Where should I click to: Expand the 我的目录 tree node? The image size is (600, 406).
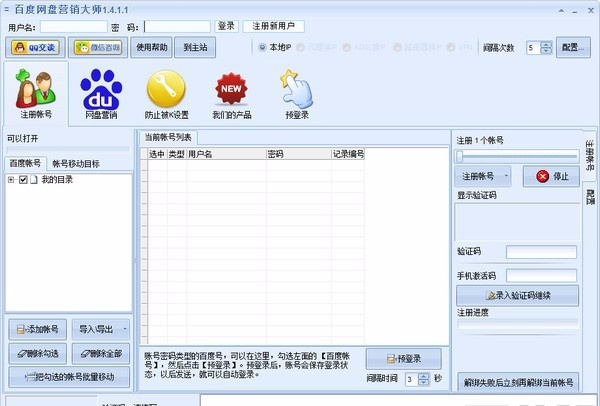click(x=11, y=179)
